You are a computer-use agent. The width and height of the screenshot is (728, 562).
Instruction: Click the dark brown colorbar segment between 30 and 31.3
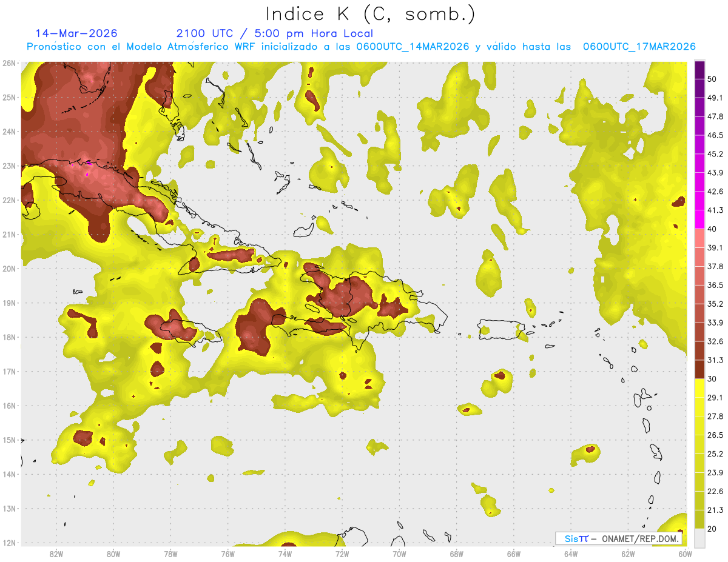click(x=699, y=369)
